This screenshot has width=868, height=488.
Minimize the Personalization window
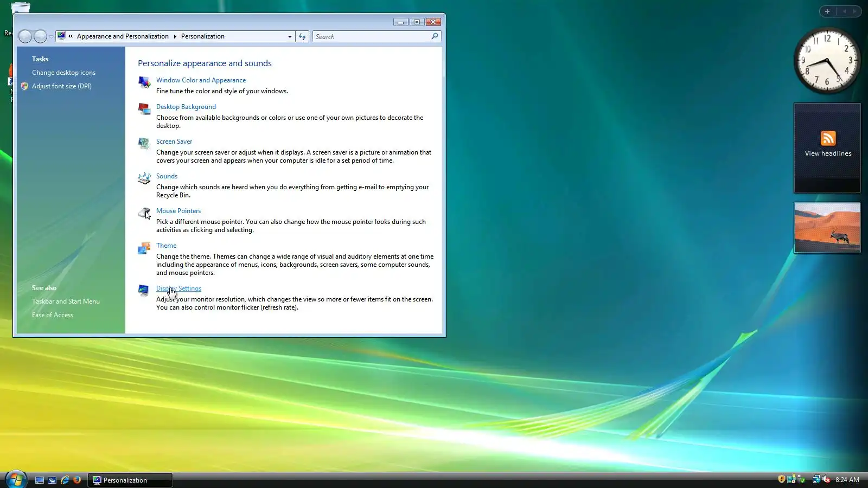[401, 22]
